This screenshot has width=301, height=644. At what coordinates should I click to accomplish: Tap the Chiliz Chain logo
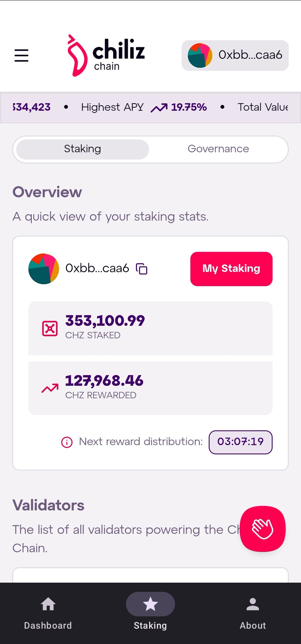(x=106, y=55)
